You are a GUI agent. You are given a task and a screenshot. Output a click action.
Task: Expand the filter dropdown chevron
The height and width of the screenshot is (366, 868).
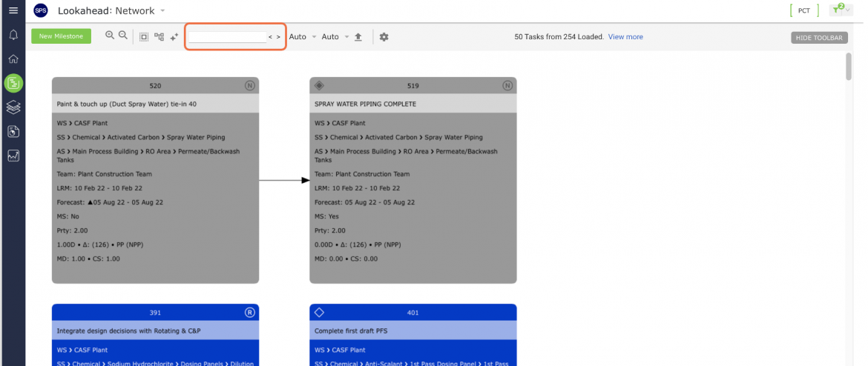(847, 10)
